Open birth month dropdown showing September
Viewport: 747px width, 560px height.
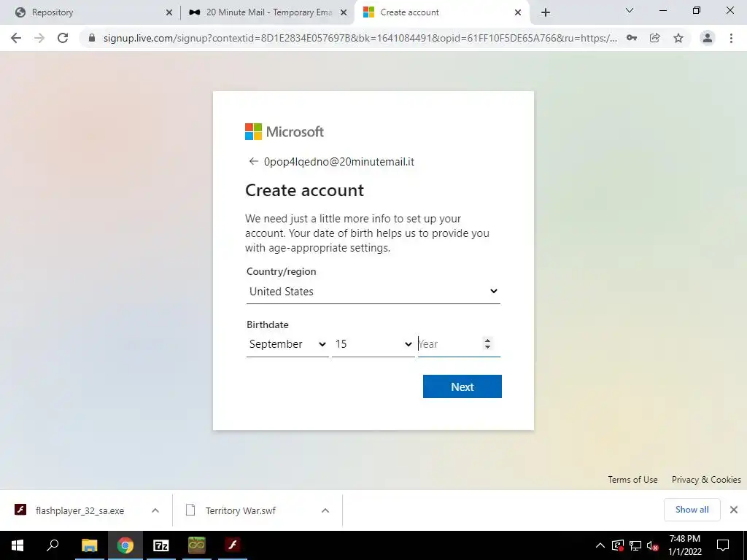click(x=287, y=344)
